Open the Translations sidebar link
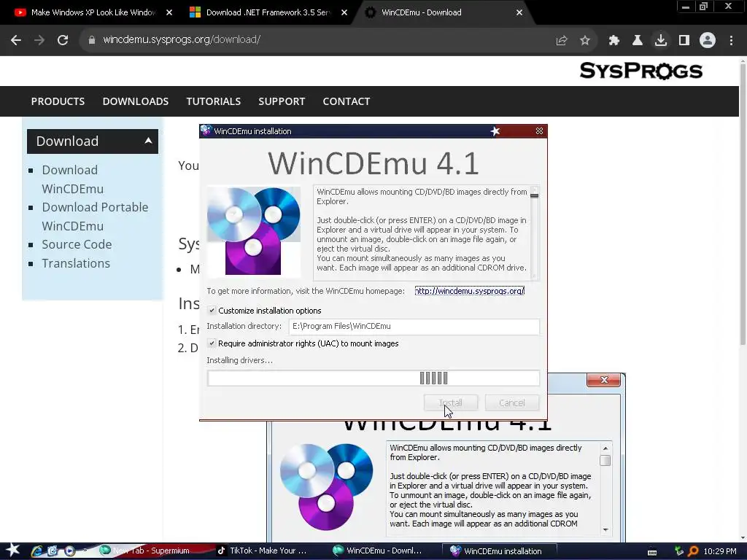The height and width of the screenshot is (560, 747). click(76, 263)
